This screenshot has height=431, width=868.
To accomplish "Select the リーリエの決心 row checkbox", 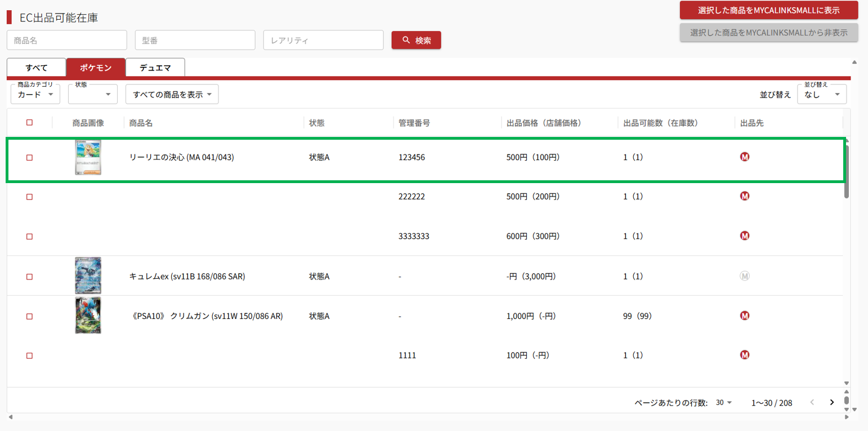I will (30, 158).
